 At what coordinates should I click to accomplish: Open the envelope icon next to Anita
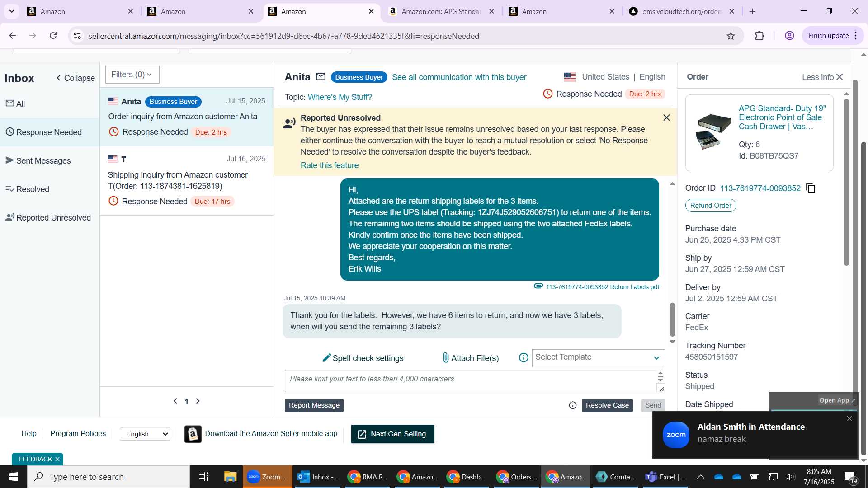tap(321, 77)
